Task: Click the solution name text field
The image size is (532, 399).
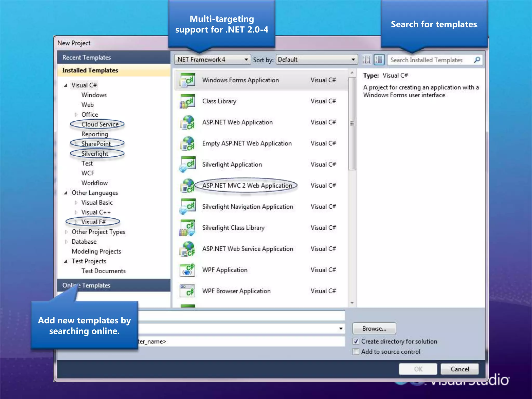Action: point(242,341)
